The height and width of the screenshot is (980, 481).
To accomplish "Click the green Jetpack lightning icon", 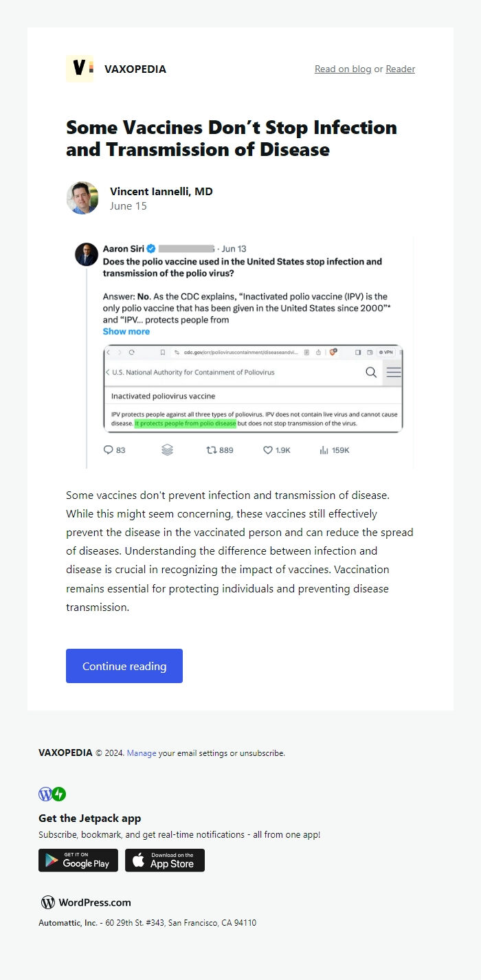I will [58, 794].
